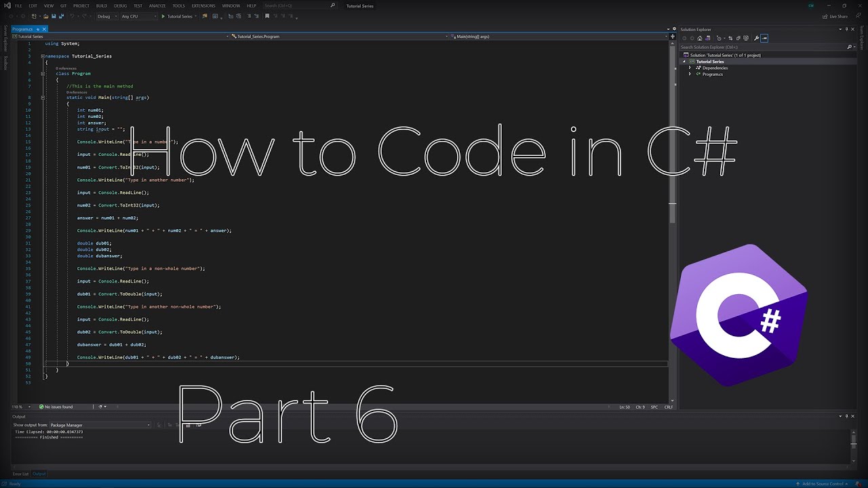
Task: Click the Save All toolbar icon
Action: [x=62, y=16]
